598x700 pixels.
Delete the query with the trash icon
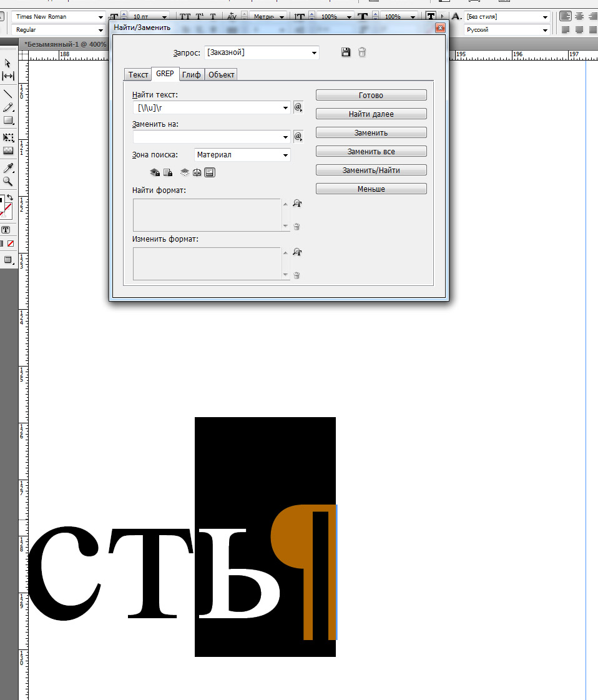[362, 52]
